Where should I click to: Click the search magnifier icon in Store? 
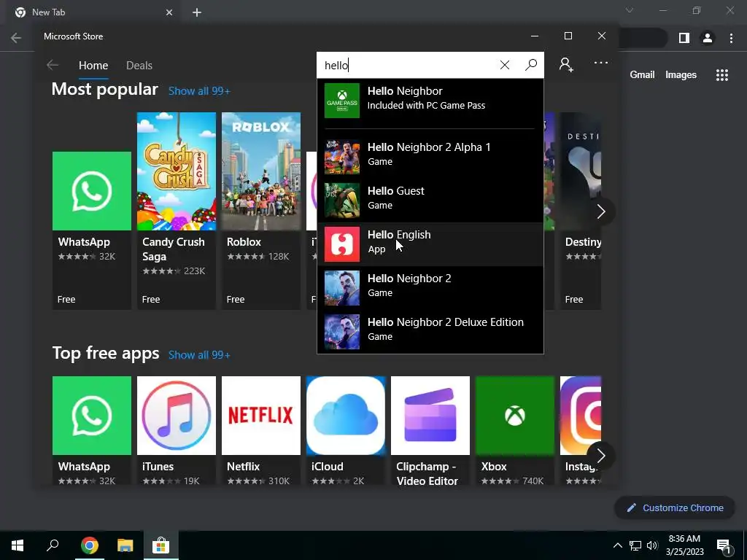pos(531,65)
